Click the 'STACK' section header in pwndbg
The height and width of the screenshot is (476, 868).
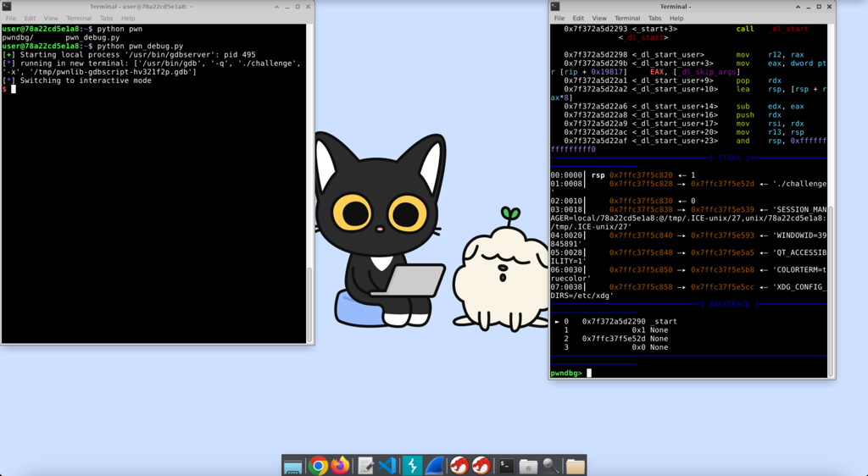[729, 158]
